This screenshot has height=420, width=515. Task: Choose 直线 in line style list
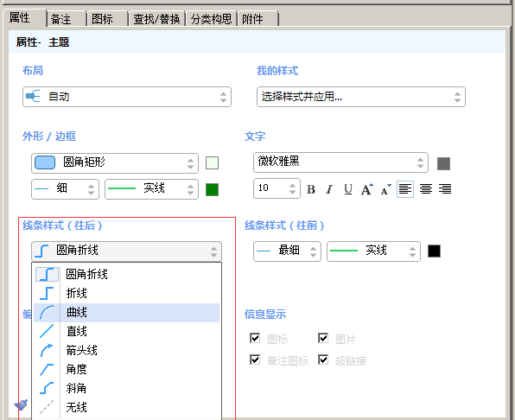click(126, 331)
